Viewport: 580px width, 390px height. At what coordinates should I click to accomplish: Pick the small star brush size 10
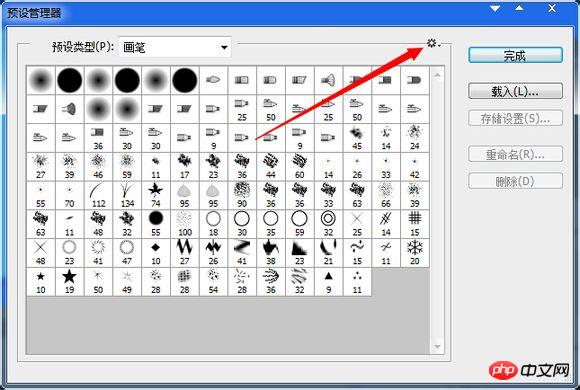[41, 282]
